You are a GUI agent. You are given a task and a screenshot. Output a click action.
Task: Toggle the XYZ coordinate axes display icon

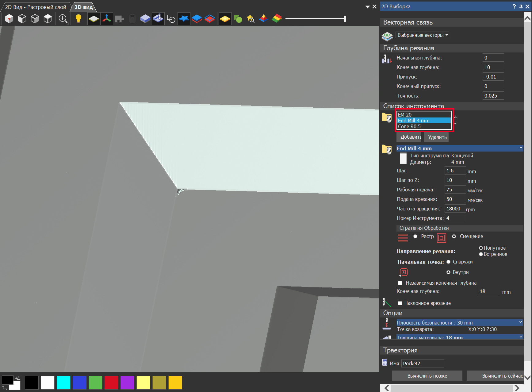107,19
